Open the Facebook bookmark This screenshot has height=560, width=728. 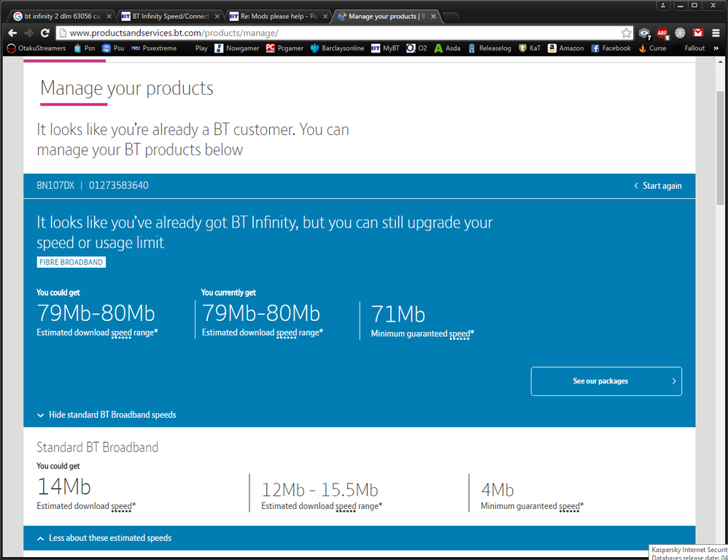point(611,48)
